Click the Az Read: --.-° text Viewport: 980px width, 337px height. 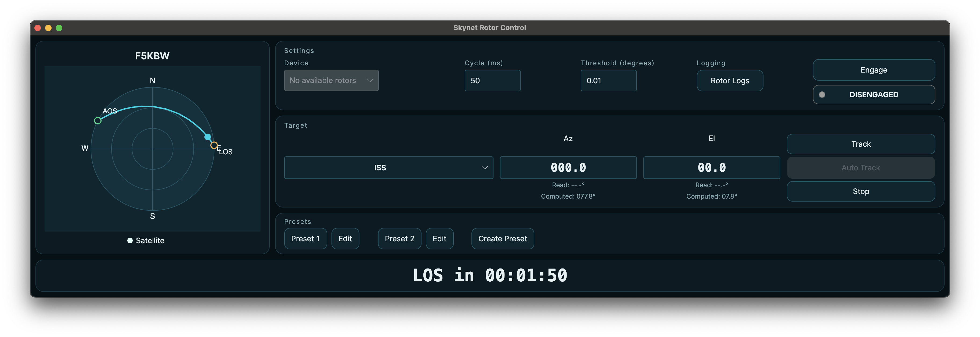point(568,185)
